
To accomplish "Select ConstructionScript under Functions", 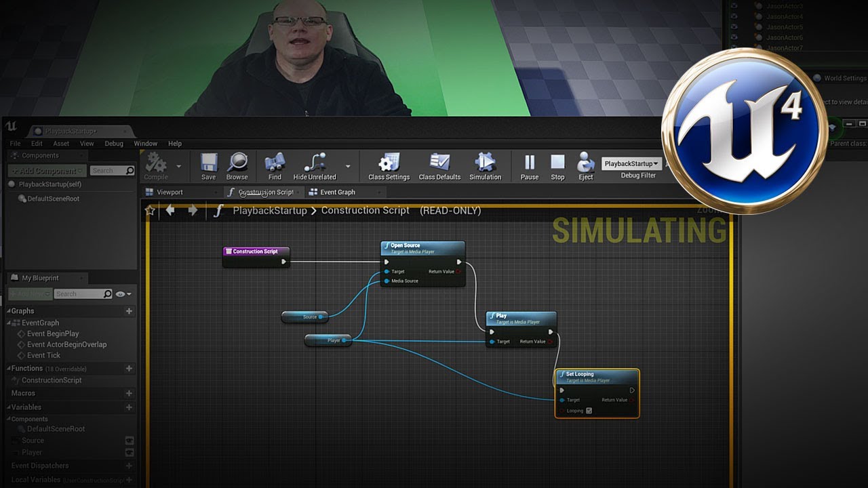I will coord(52,380).
